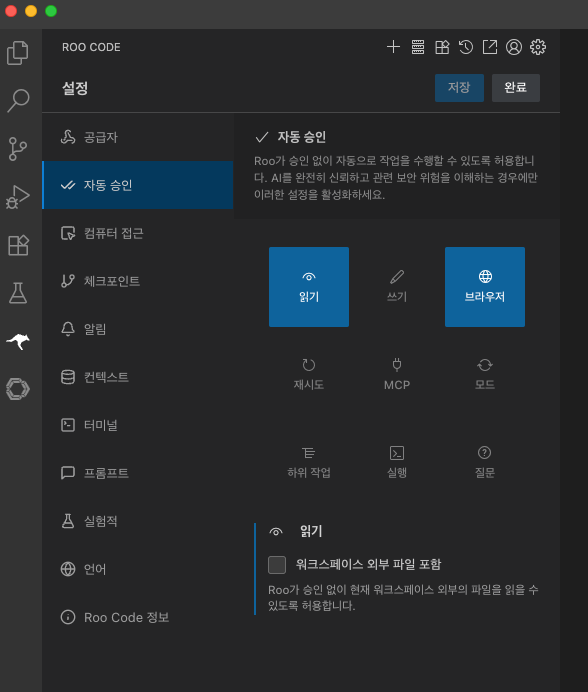588x692 pixels.
Task: Check 워크스페이스 외부 파일 포함 checkbox
Action: 277,565
